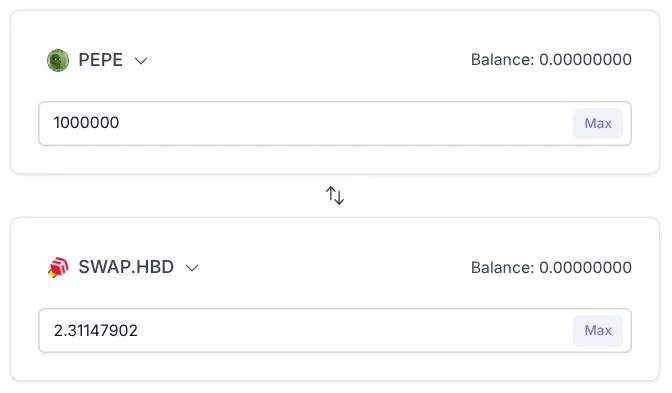Click the PEPE Balance: 0.00000000 text
The width and height of the screenshot is (672, 393).
(551, 60)
